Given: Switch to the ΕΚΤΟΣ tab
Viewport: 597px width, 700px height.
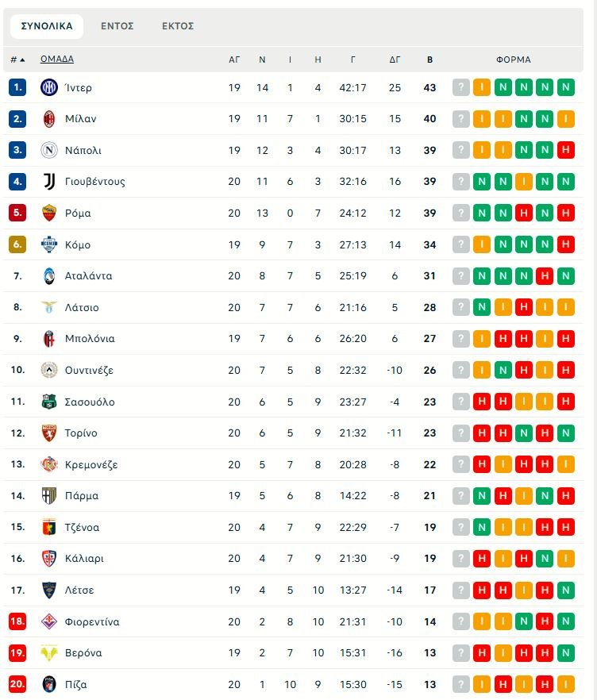Looking at the screenshot, I should point(178,26).
